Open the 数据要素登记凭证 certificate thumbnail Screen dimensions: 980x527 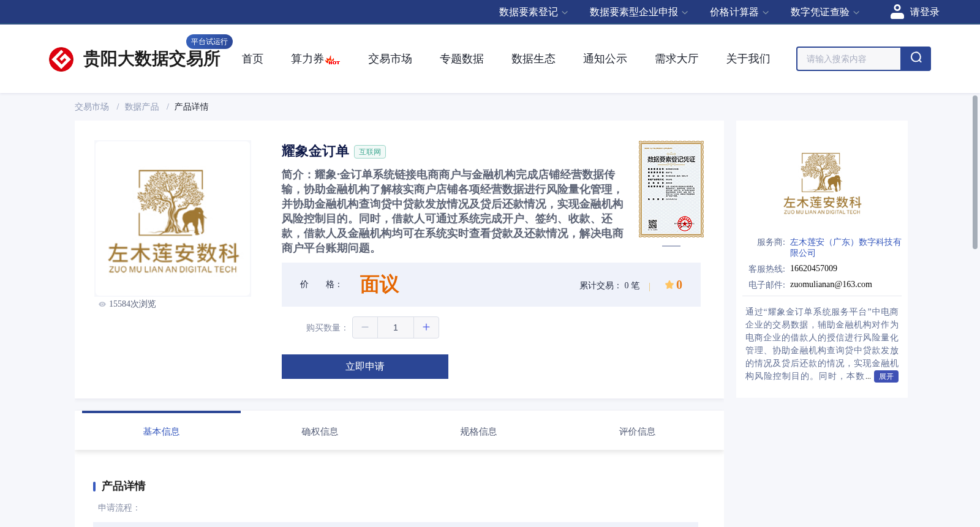[671, 189]
